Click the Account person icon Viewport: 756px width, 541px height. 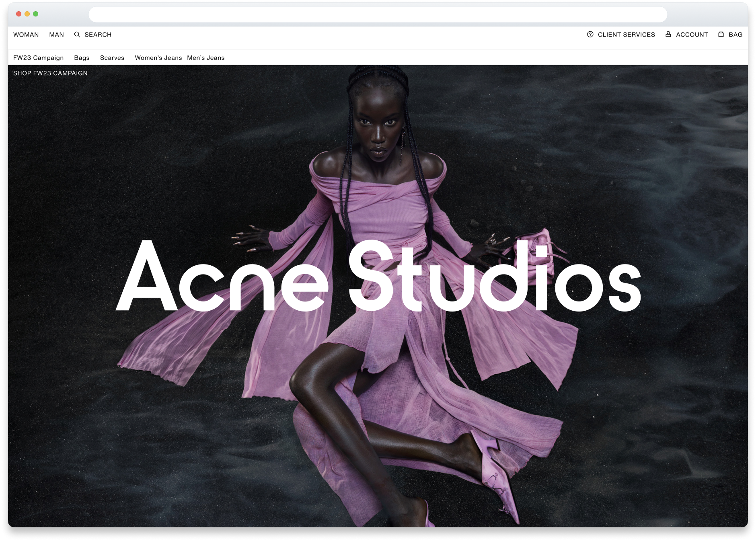668,35
